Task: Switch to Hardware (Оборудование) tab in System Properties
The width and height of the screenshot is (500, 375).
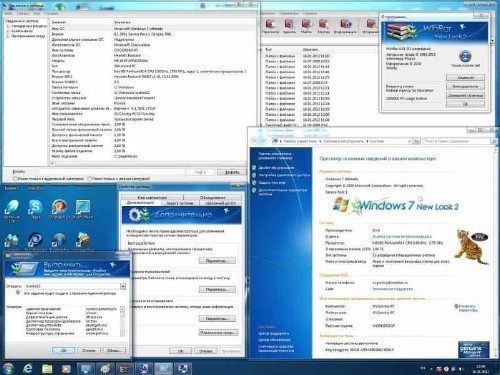Action: pos(212,197)
